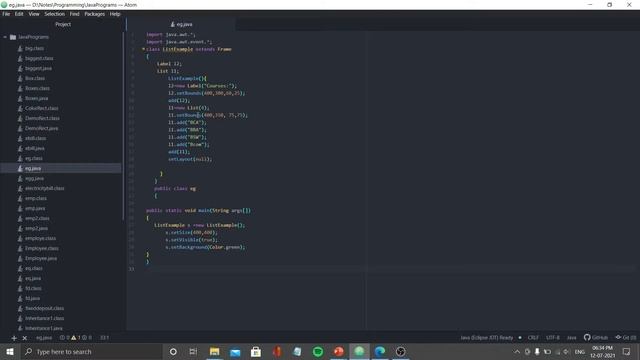640x360 pixels.
Task: Click the 33:1 cursor position indicator
Action: (x=104, y=338)
